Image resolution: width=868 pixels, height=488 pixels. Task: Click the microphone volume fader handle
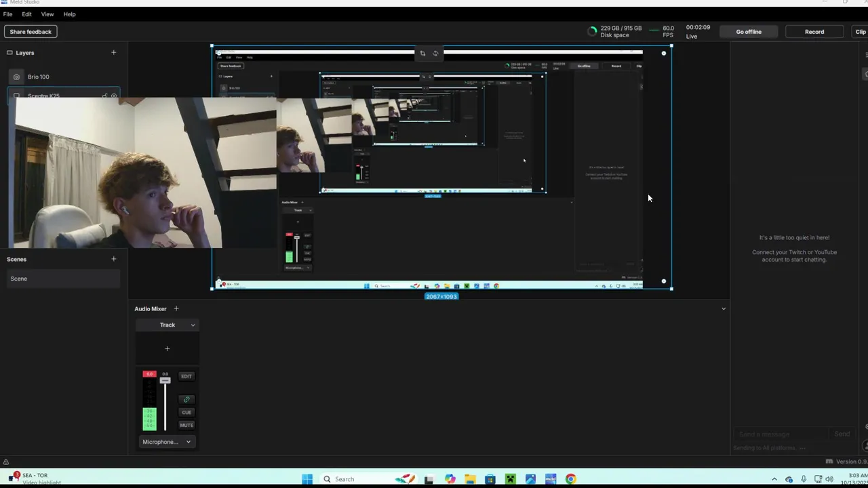(165, 380)
